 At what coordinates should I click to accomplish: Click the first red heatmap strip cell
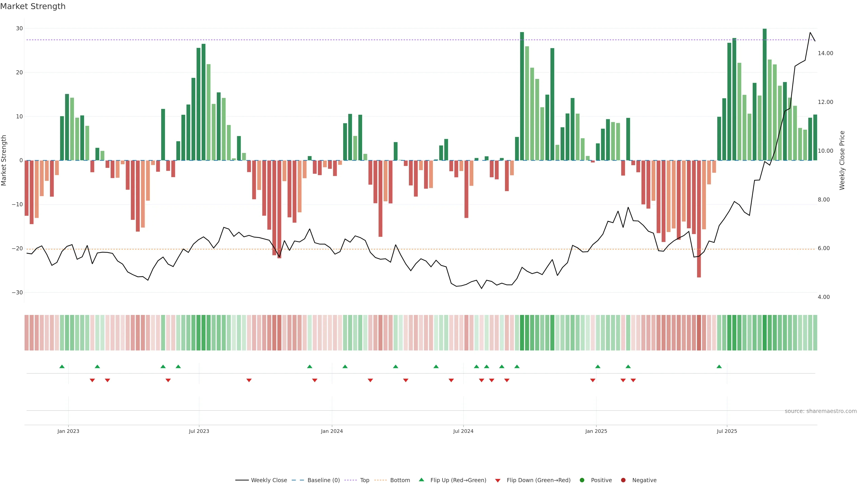point(27,332)
